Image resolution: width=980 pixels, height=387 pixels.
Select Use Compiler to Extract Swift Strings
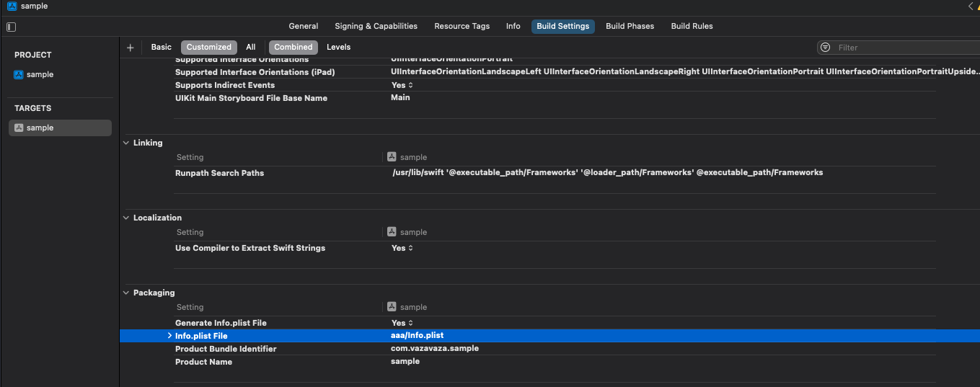[x=250, y=248]
